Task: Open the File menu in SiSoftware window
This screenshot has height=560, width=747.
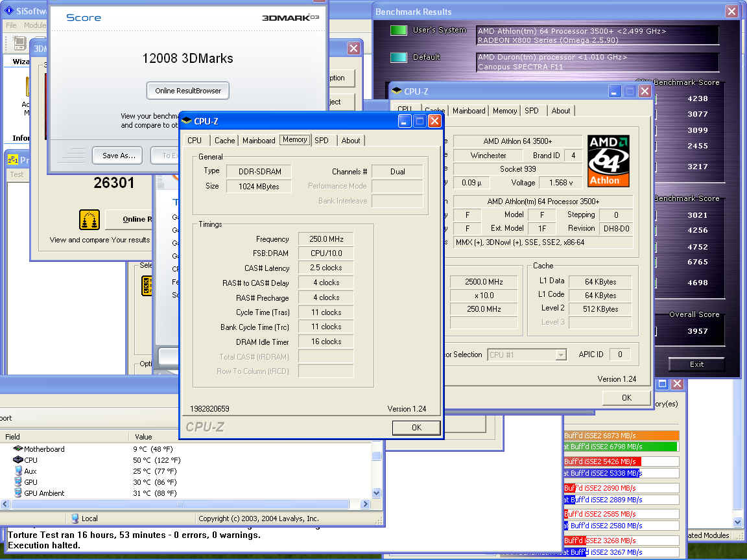Action: click(x=11, y=25)
